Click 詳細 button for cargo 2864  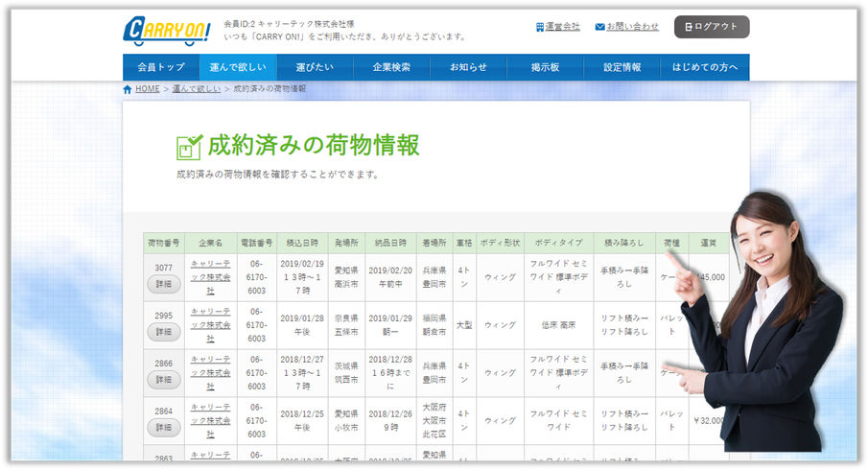coord(163,428)
